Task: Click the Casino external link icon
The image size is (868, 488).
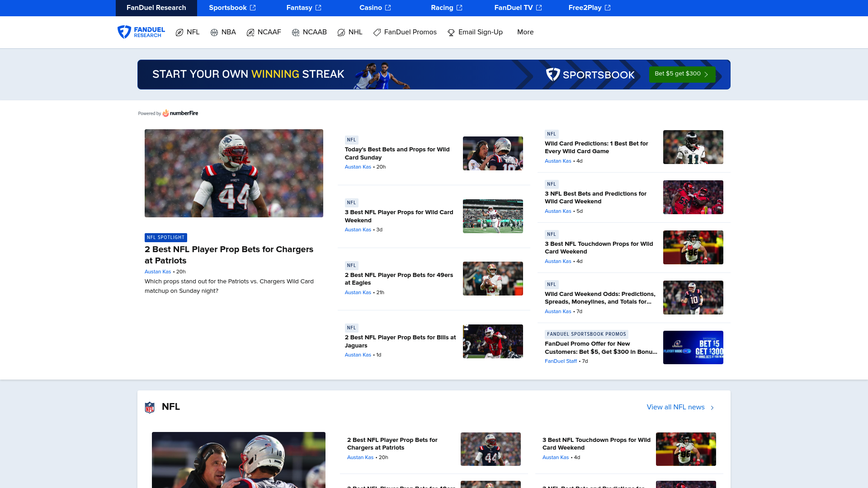Action: [388, 8]
